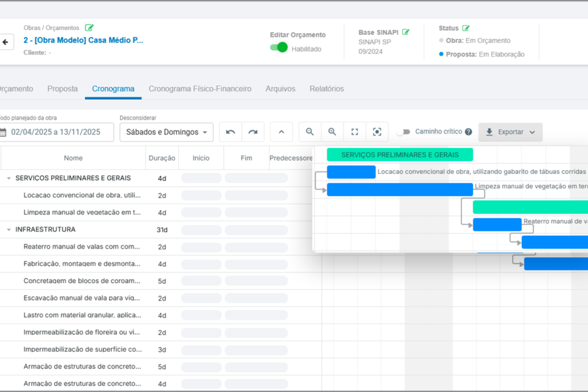Edit the Base SINAPI pencil icon

click(405, 32)
